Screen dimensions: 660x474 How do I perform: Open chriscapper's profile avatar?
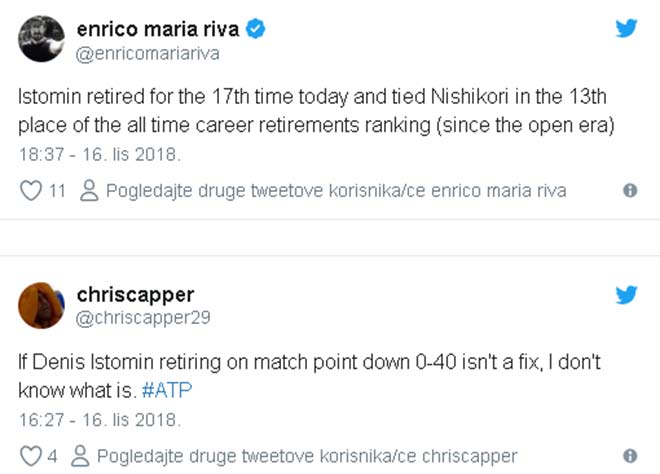coord(41,305)
